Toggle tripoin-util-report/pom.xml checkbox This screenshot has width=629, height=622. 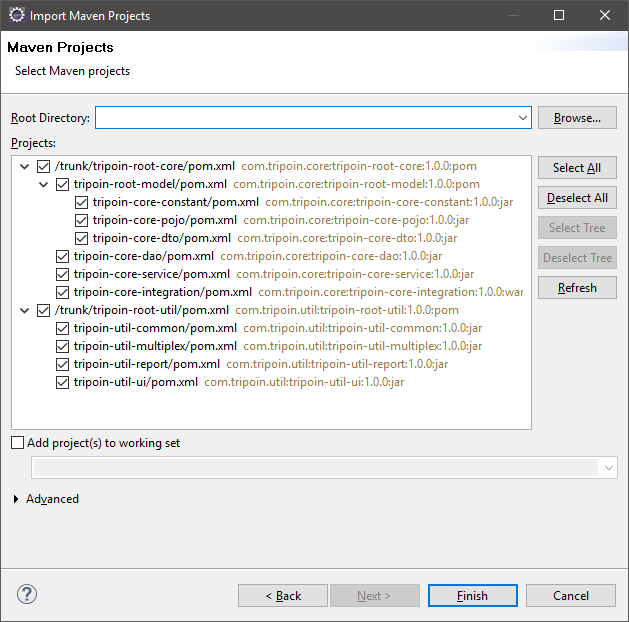(x=62, y=365)
